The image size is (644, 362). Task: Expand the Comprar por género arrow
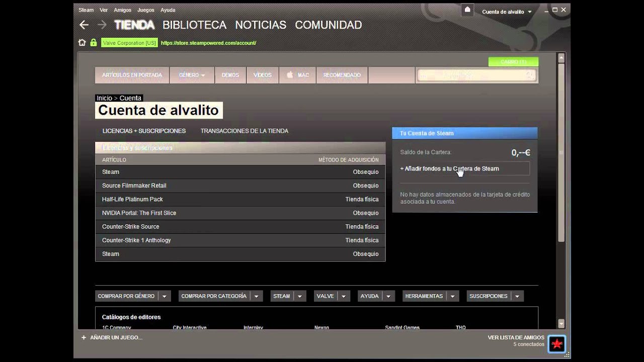tap(165, 296)
